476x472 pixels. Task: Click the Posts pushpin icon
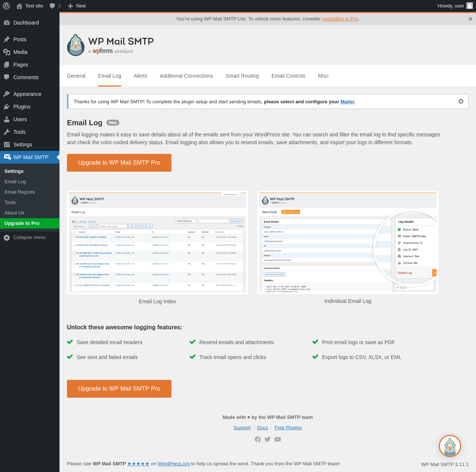point(7,39)
